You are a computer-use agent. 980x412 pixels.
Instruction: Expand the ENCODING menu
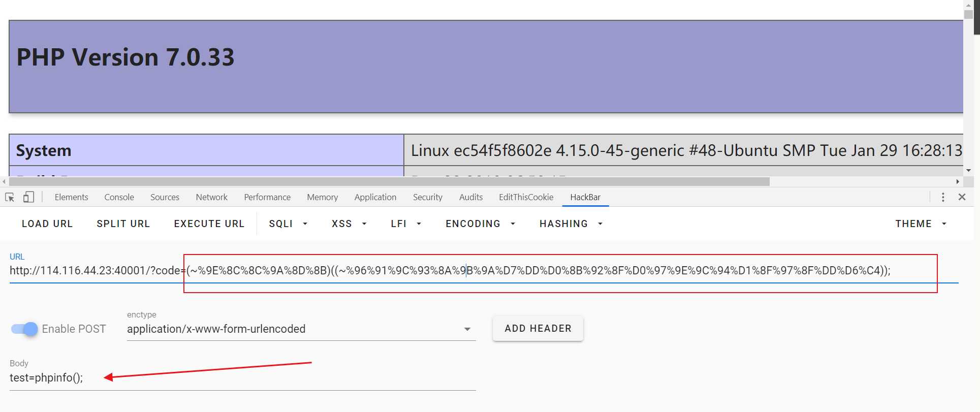(x=480, y=224)
